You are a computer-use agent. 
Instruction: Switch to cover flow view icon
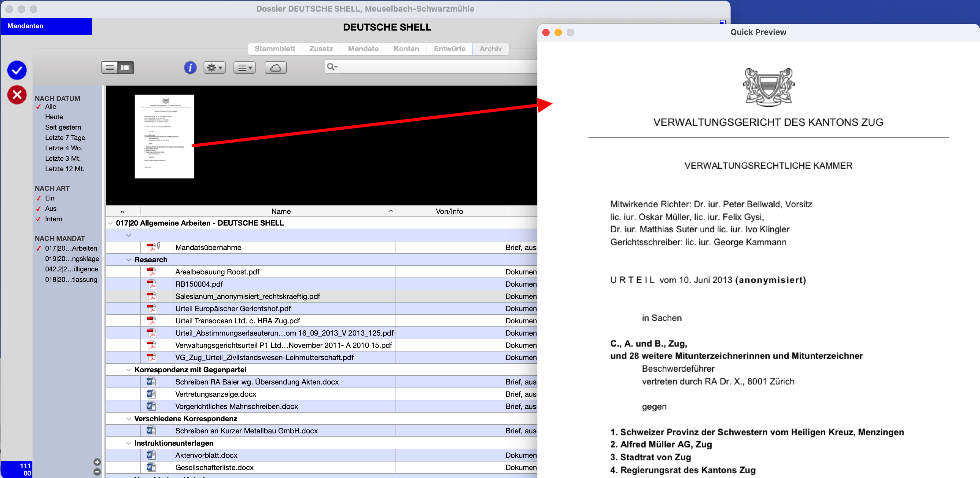[x=126, y=68]
